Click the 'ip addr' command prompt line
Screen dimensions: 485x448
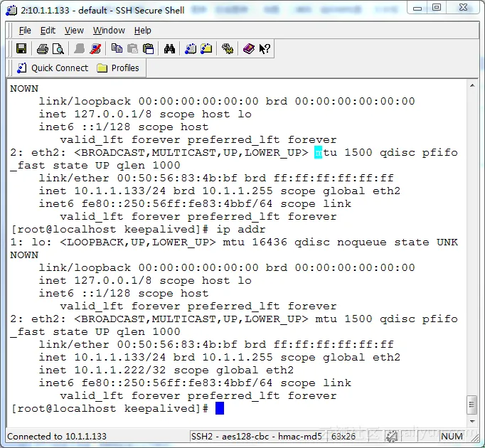[x=138, y=229]
